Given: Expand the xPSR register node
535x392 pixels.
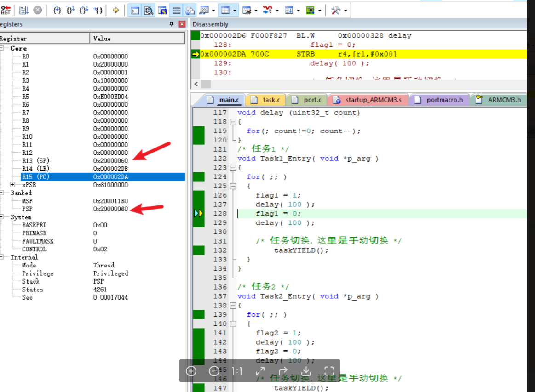Looking at the screenshot, I should pyautogui.click(x=12, y=184).
